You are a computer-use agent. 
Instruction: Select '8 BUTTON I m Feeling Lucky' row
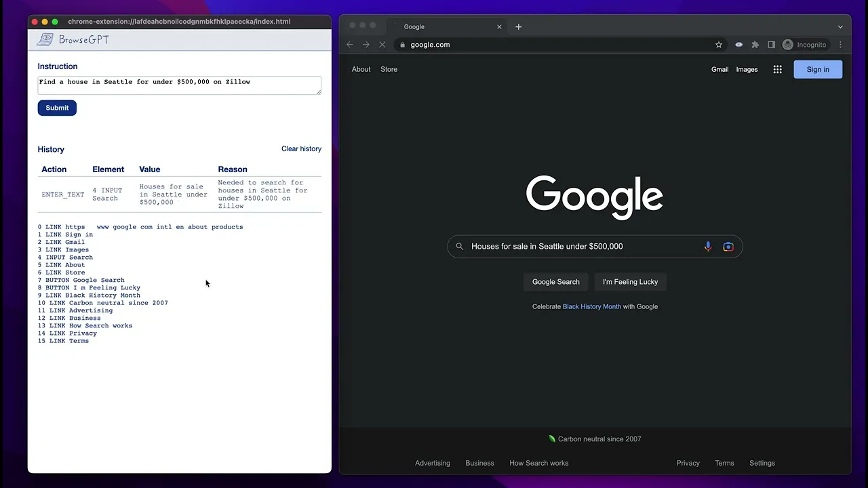(89, 287)
